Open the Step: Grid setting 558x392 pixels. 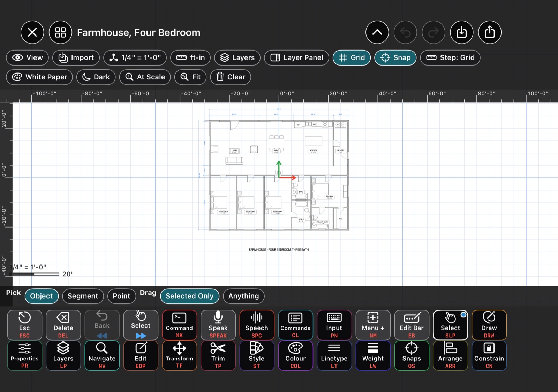tap(450, 57)
